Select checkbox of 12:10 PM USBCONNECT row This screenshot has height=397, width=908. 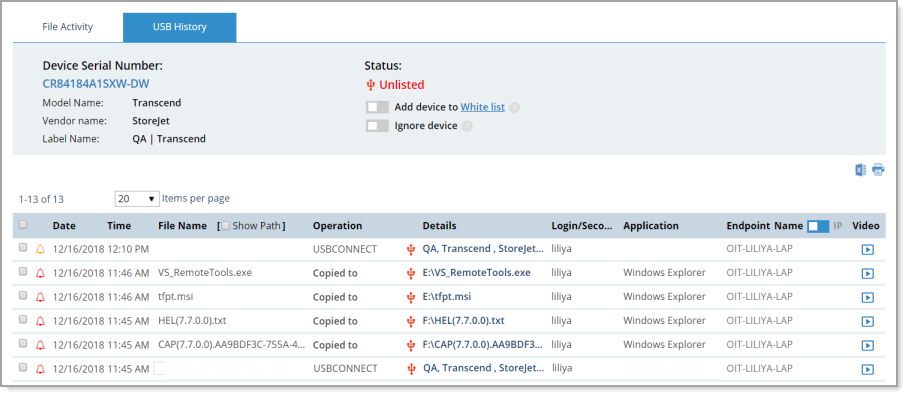click(x=23, y=248)
